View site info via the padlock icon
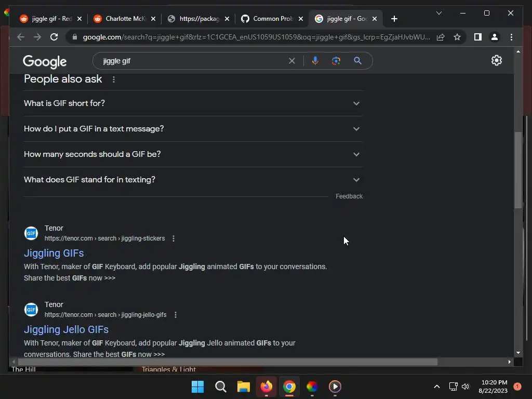The height and width of the screenshot is (399, 532). (x=75, y=37)
